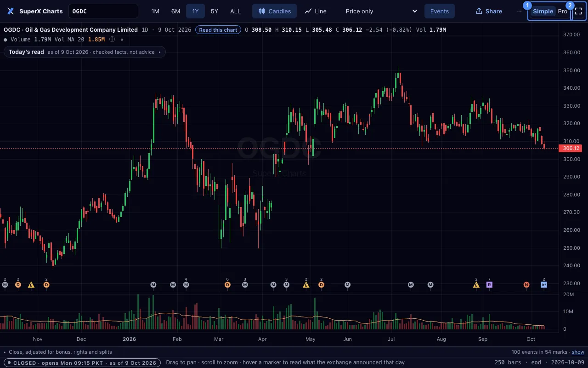The image size is (588, 368).
Task: Share the chart
Action: (489, 11)
